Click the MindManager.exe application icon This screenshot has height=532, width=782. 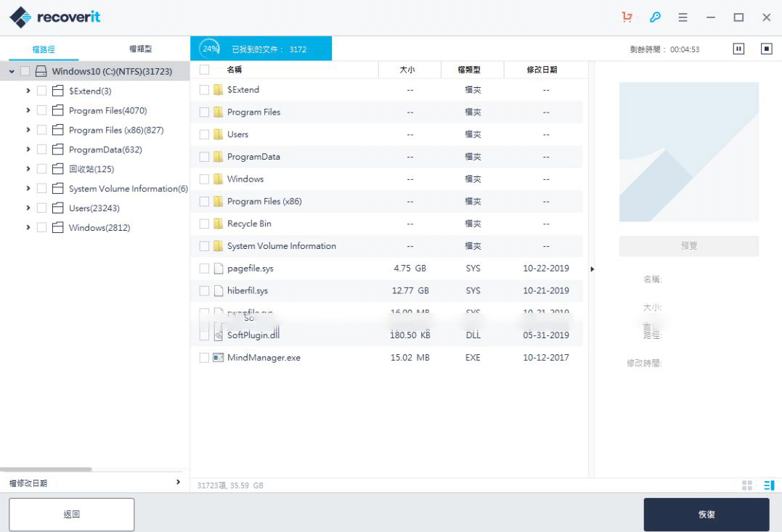click(x=218, y=358)
